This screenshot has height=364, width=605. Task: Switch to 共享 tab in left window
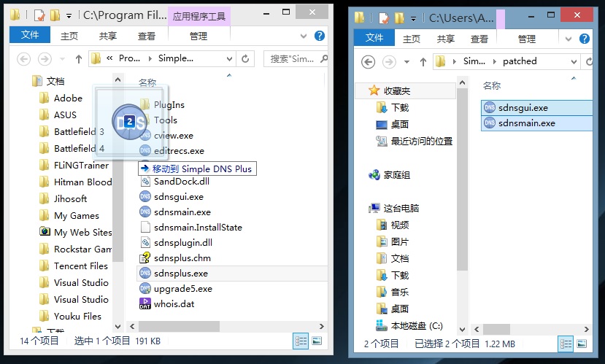pyautogui.click(x=108, y=36)
